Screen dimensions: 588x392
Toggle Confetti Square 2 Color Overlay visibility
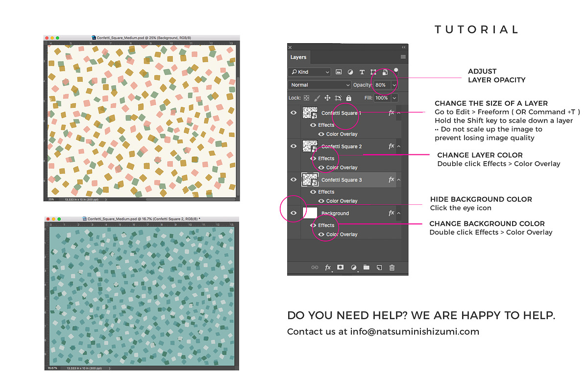click(x=321, y=168)
